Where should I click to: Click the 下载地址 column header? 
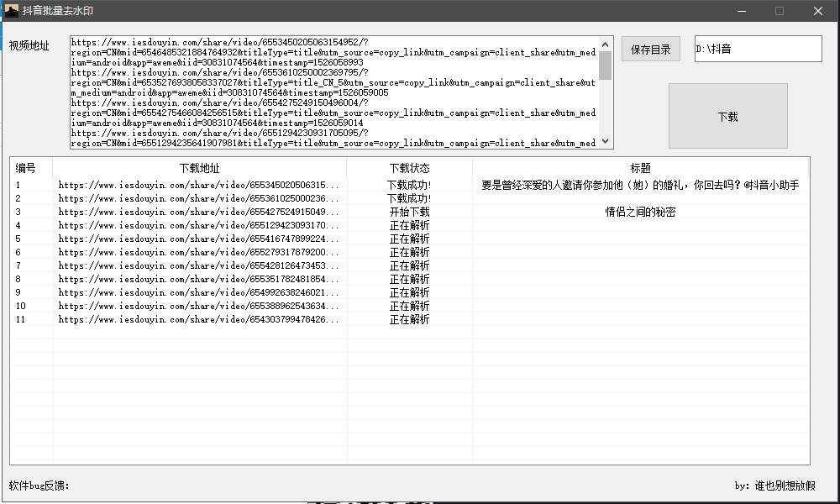click(x=199, y=167)
